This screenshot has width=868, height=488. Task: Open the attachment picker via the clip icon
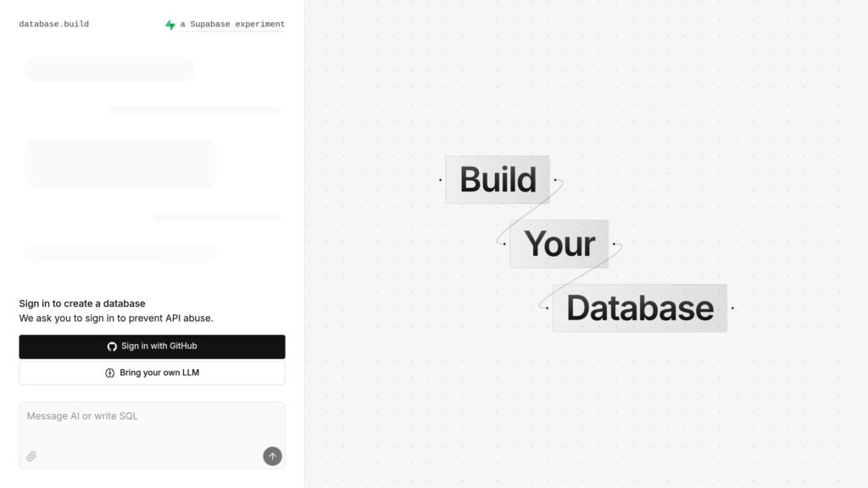pyautogui.click(x=31, y=456)
